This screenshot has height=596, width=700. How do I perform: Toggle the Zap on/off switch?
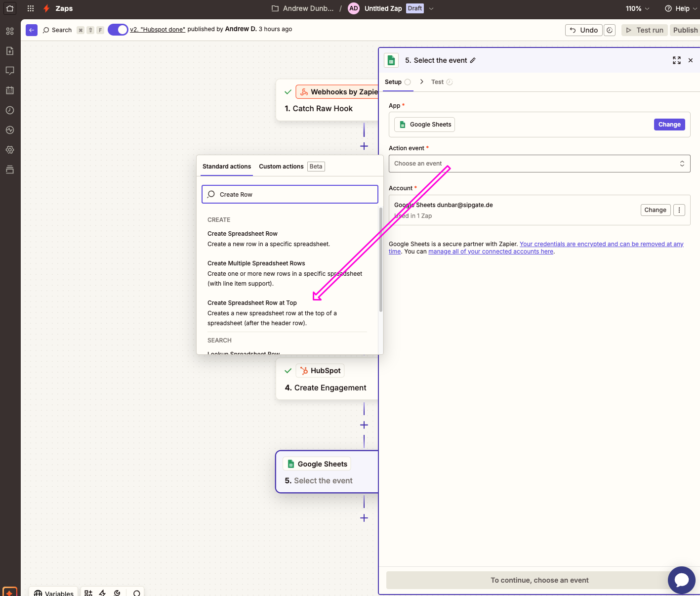pyautogui.click(x=118, y=30)
